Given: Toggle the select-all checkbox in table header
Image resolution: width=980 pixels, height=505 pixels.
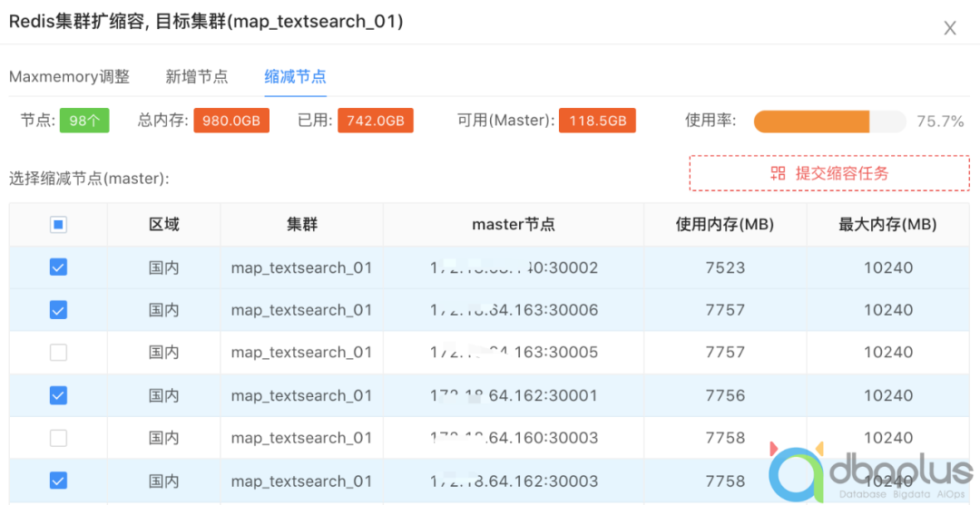Looking at the screenshot, I should coord(58,225).
